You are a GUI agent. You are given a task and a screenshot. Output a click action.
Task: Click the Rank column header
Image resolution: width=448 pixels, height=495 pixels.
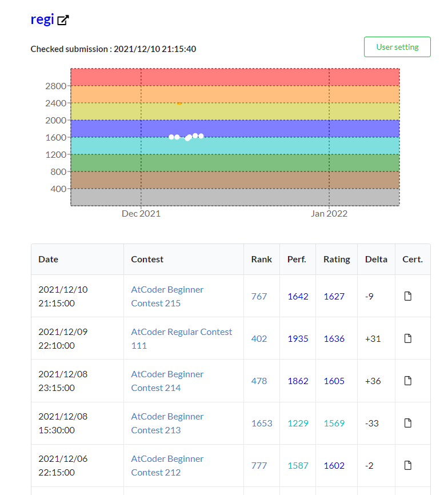(262, 259)
